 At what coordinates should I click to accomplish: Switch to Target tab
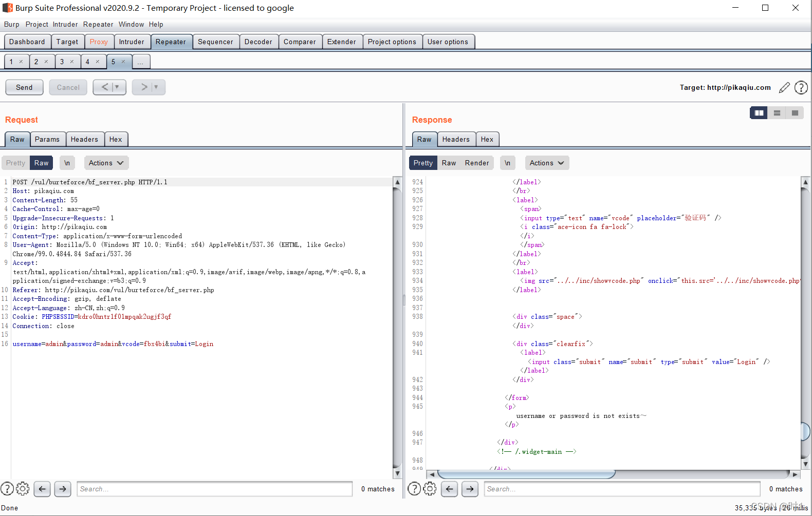click(67, 42)
